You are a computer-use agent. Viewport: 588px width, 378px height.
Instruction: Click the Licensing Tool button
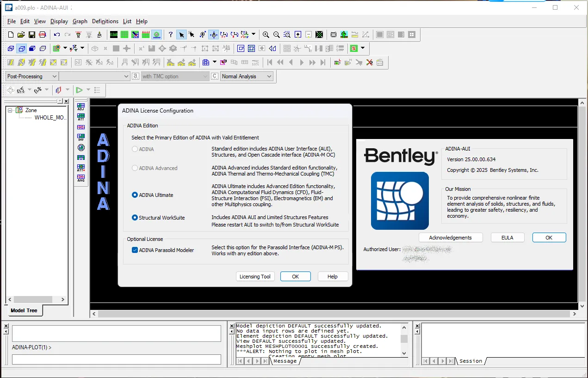(255, 277)
